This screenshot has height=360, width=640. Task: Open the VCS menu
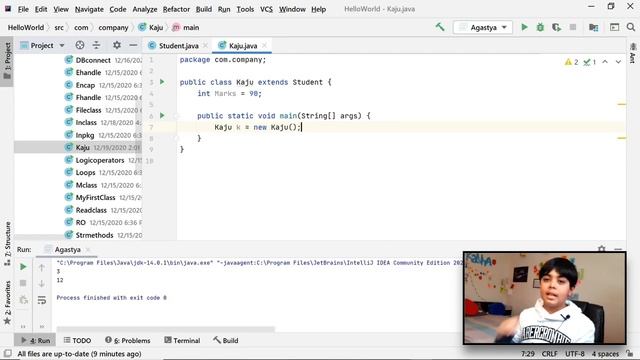267,9
